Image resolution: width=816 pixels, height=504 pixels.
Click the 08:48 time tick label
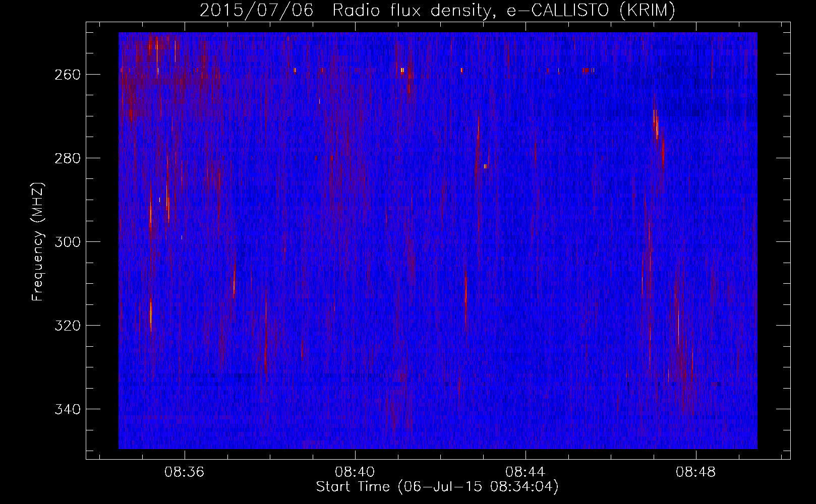[x=696, y=472]
